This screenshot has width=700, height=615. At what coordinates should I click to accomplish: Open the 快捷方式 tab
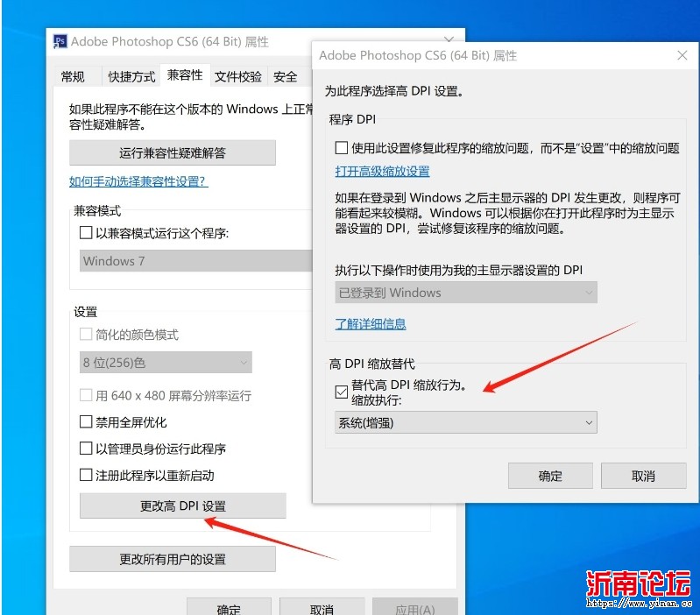[x=131, y=77]
